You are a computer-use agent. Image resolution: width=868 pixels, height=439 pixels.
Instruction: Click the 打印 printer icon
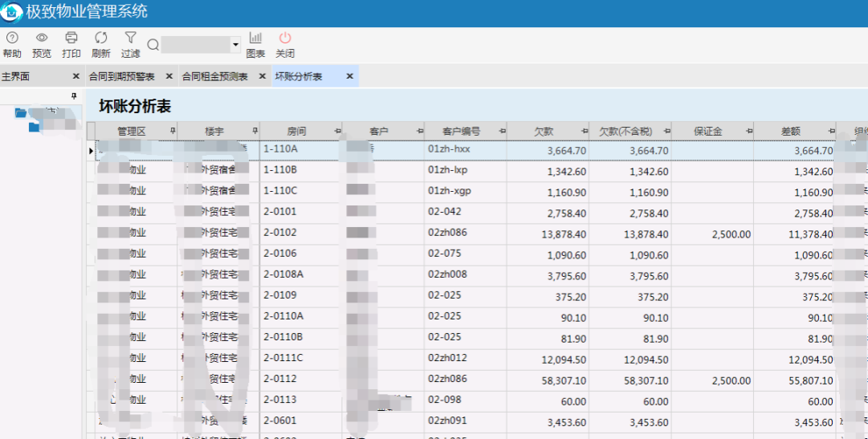tap(71, 38)
